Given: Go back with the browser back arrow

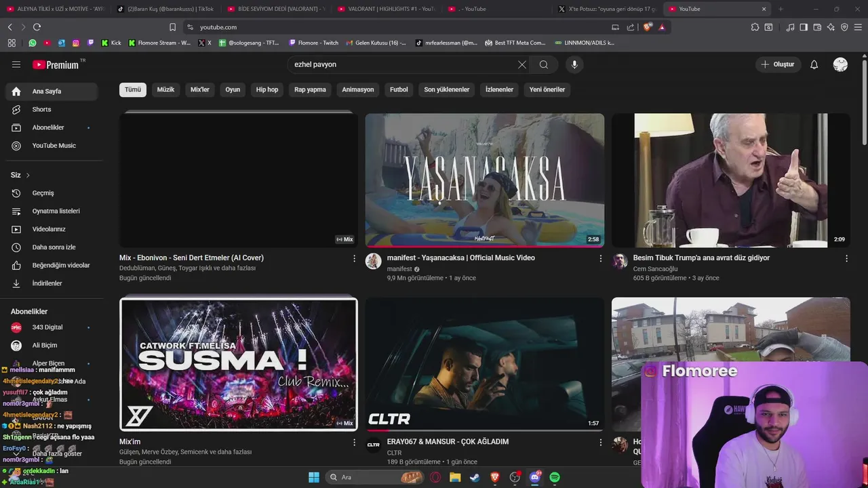Looking at the screenshot, I should click(10, 27).
